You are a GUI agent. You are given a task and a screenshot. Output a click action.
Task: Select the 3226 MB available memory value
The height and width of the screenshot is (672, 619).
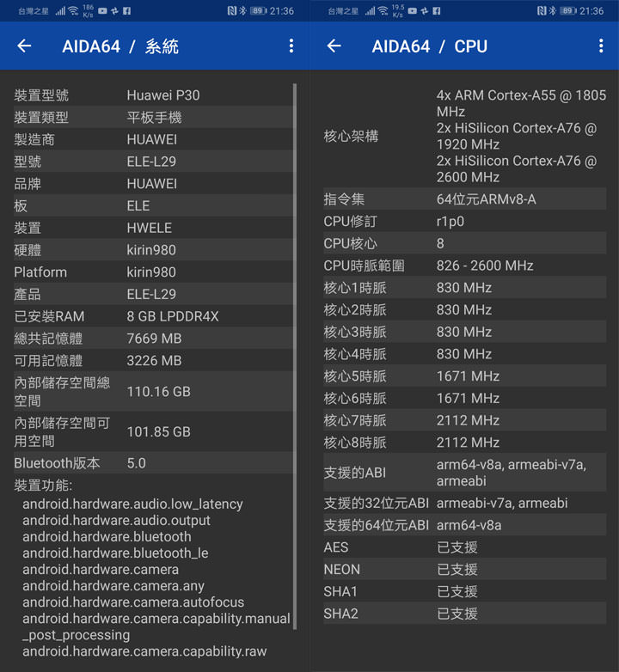(155, 360)
